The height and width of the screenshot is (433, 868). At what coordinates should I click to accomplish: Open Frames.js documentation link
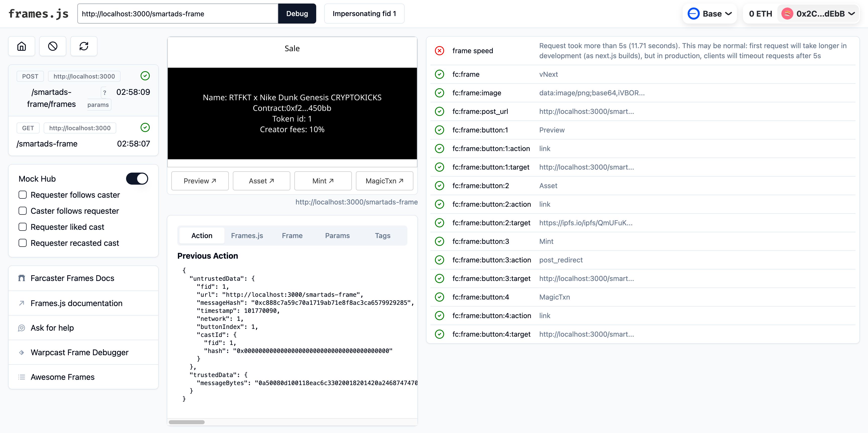pos(83,303)
